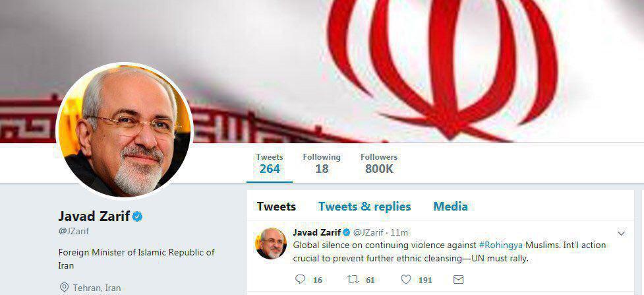Click the 11m tweet timestamp
The height and width of the screenshot is (295, 644).
(399, 232)
